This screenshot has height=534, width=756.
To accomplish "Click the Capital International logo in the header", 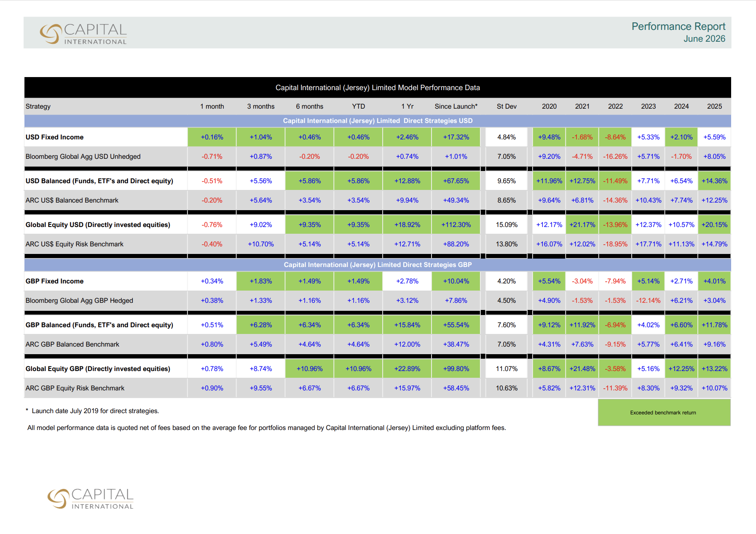I will 83,34.
